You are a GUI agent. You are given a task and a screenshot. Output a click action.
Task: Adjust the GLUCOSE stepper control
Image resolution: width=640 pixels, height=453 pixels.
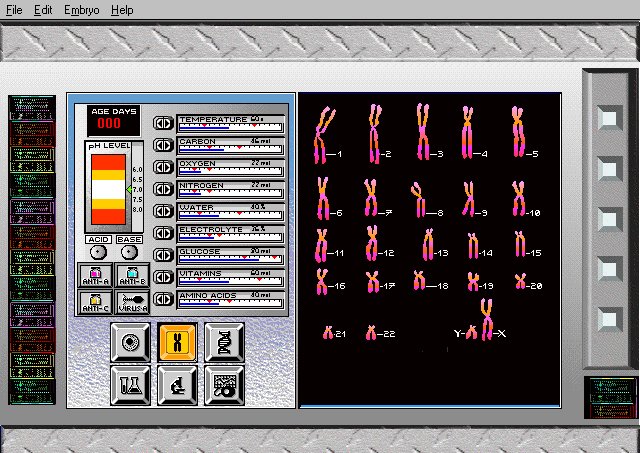(163, 255)
